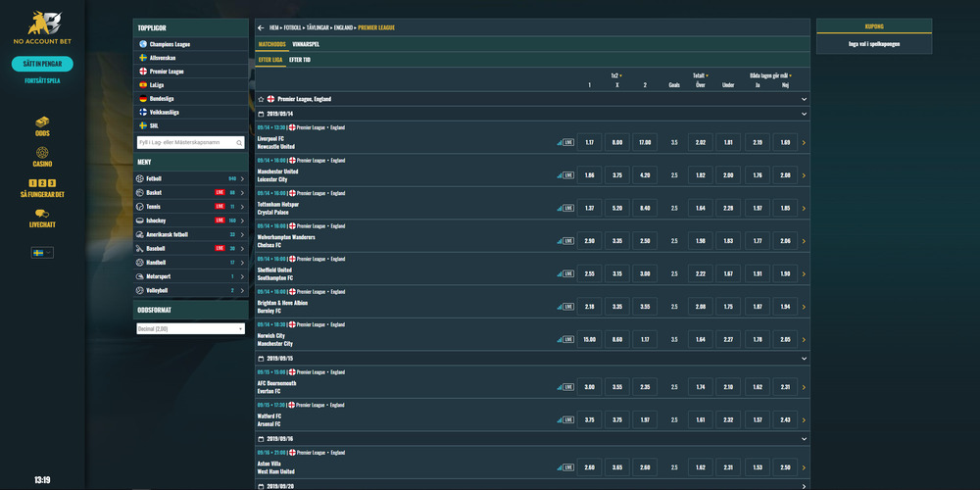Collapse the Premier League, England section
The height and width of the screenshot is (490, 980).
[x=804, y=99]
